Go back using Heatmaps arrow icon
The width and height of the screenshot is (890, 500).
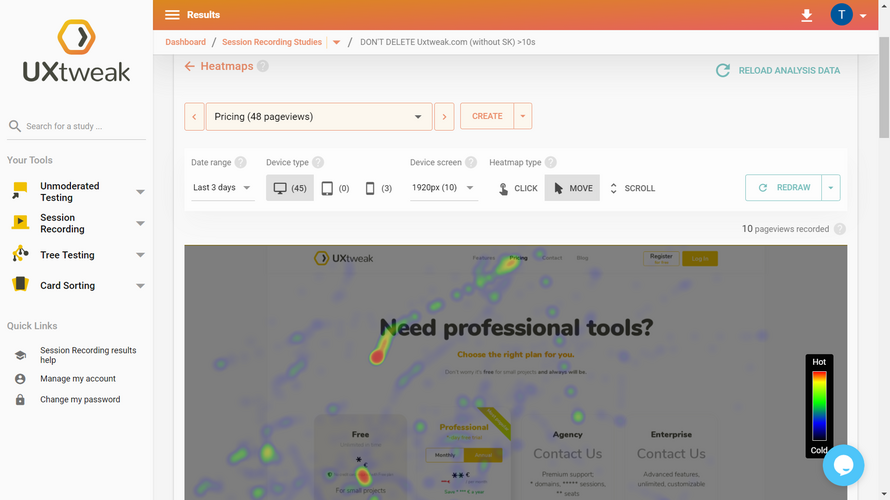[x=190, y=66]
